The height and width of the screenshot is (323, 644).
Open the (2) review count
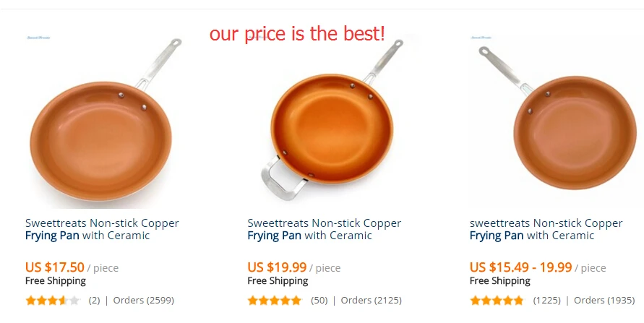pos(94,300)
